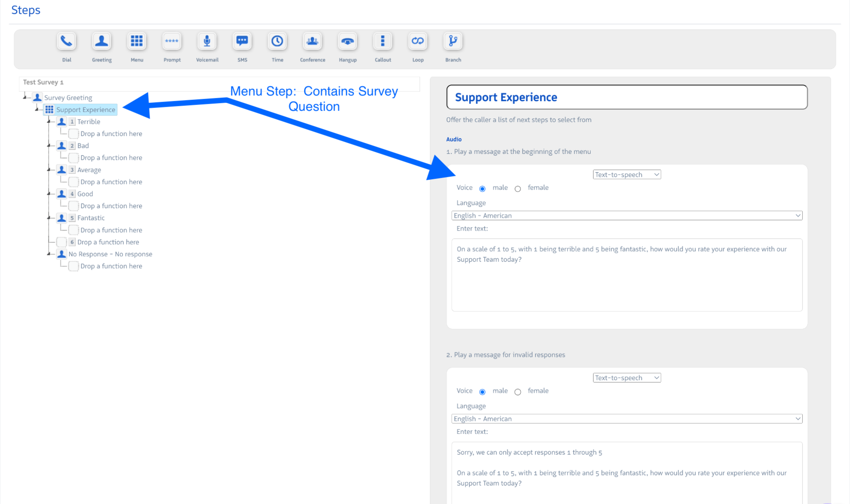Open Language dropdown for invalid responses
This screenshot has height=504, width=850.
(626, 419)
